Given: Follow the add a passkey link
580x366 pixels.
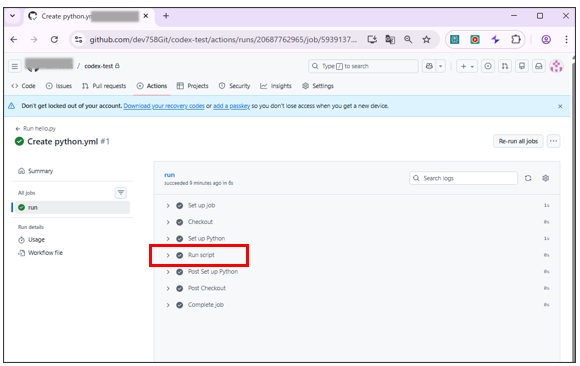Looking at the screenshot, I should (x=232, y=106).
